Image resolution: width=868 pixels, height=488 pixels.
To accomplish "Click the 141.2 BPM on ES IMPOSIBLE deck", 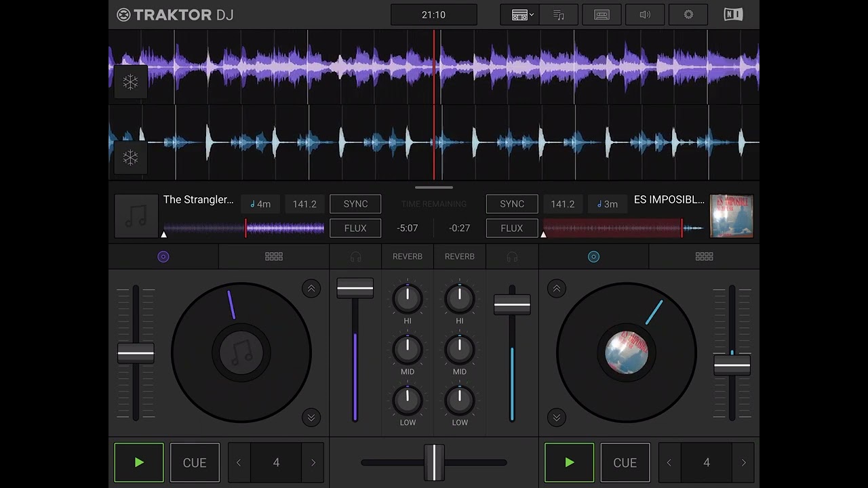I will click(563, 204).
